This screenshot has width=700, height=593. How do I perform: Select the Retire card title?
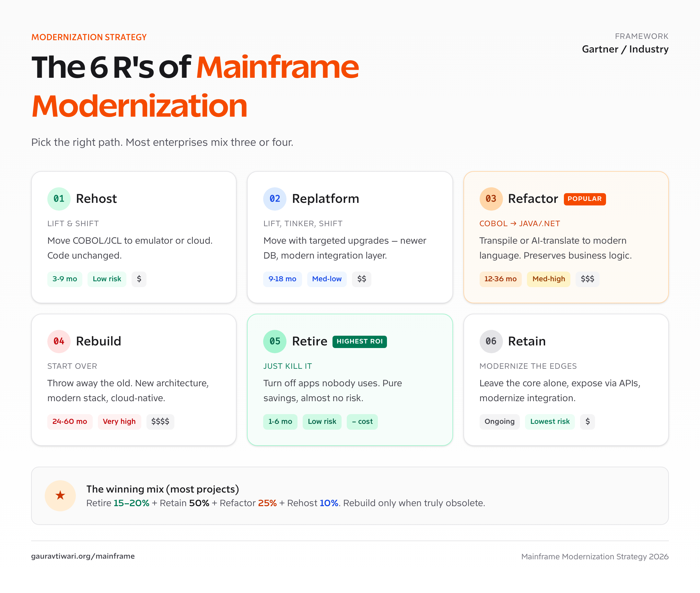[x=310, y=341]
